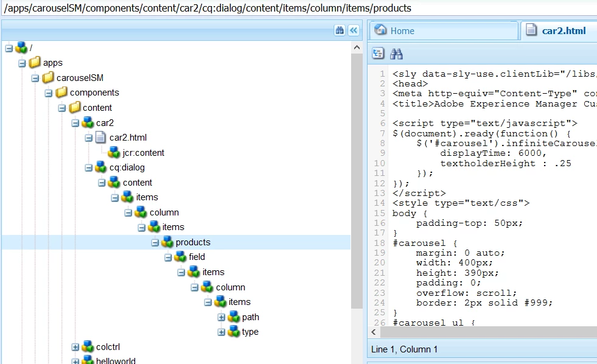Click the field node icon
Viewport: 597px width, 364px height.
pos(181,257)
